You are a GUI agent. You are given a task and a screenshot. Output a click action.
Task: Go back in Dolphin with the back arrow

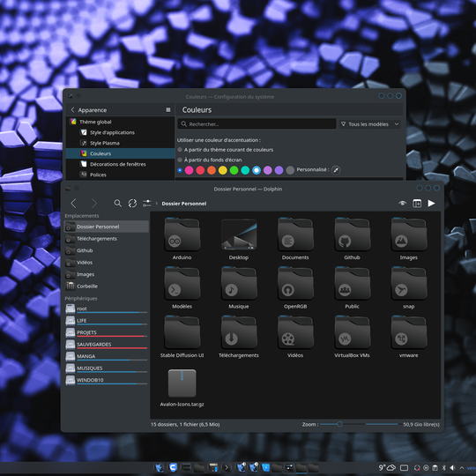pyautogui.click(x=74, y=203)
